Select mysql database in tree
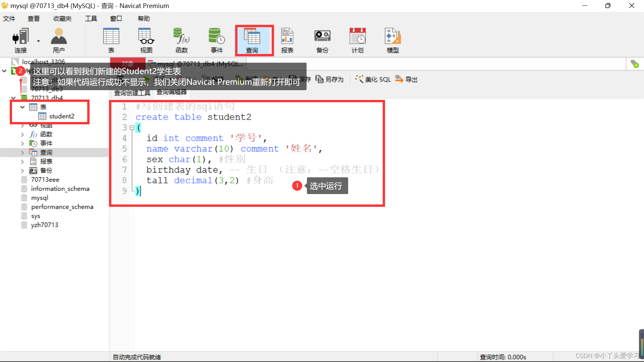The height and width of the screenshot is (362, 644). click(x=40, y=198)
